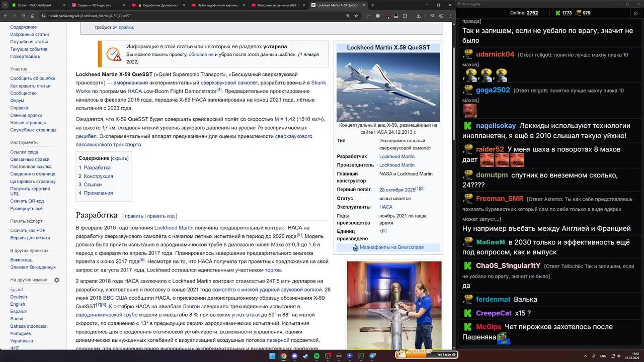
Task: Open the 24 правки link at top
Action: point(123,27)
